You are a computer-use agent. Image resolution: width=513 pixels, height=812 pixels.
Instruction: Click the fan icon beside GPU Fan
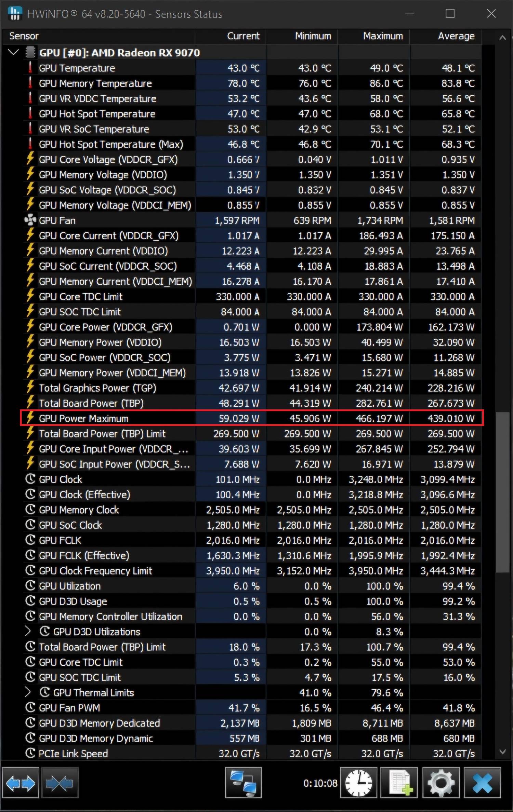tap(30, 220)
